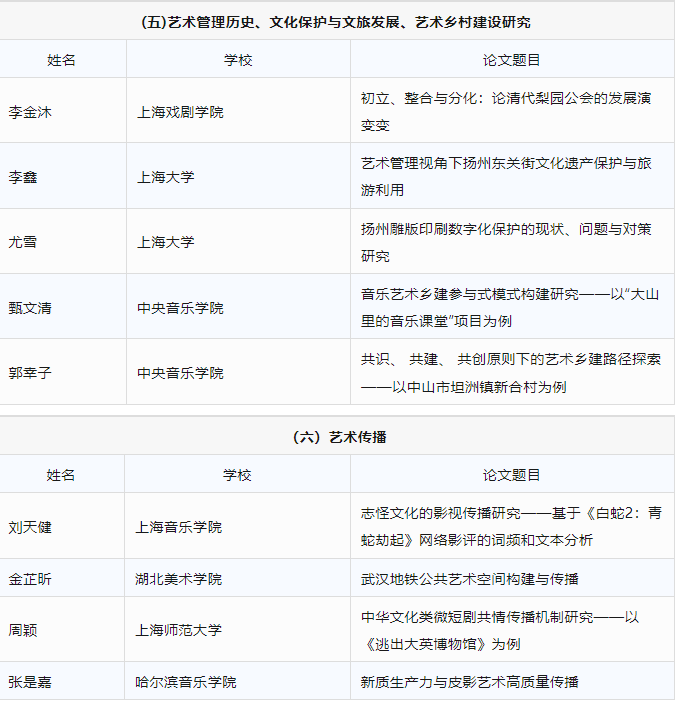Viewport: 675px width, 701px height.
Task: Select the school cell 哈尔滨音乐学院
Action: coord(187,682)
